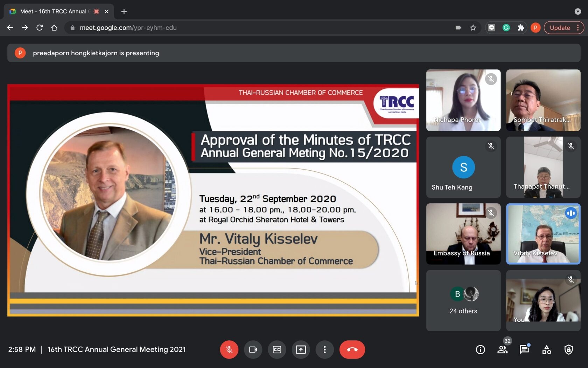
Task: Click the Chrome menu three-dot icon
Action: [x=578, y=28]
